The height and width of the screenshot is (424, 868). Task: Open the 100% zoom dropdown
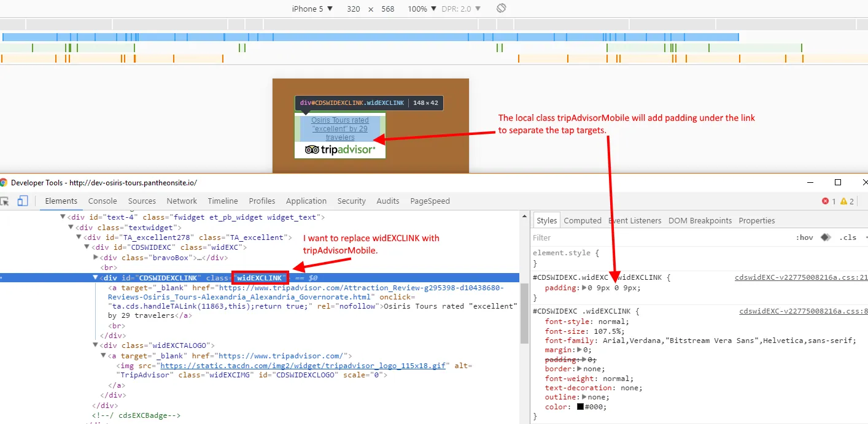click(422, 9)
